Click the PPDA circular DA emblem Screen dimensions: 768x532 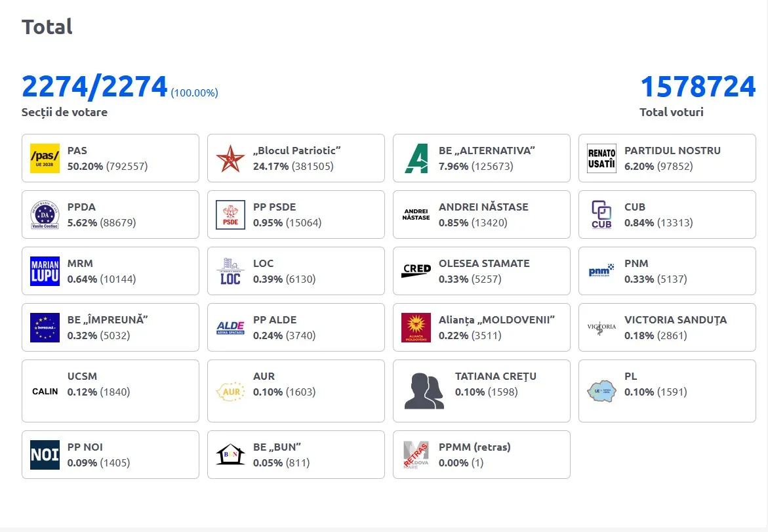click(x=45, y=215)
